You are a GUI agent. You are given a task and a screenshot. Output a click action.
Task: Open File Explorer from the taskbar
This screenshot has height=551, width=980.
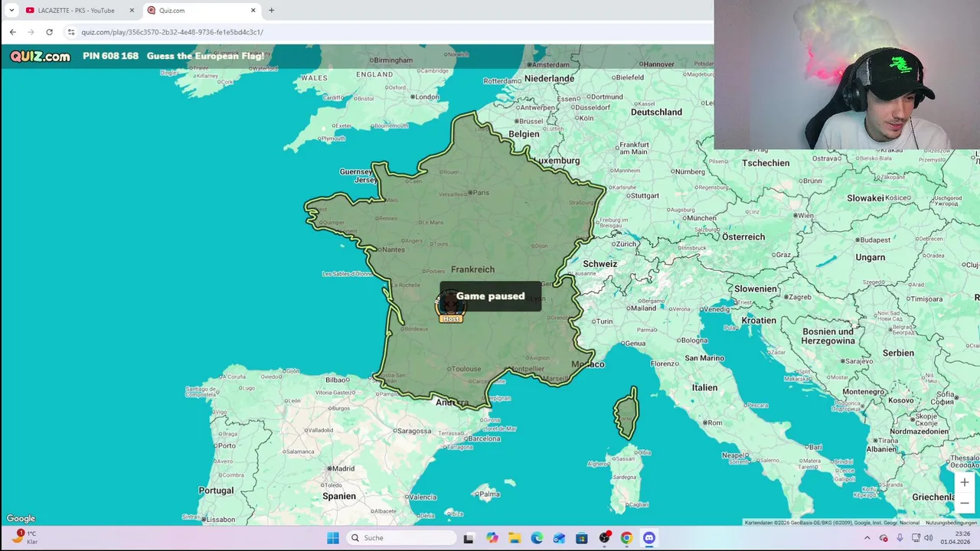514,538
